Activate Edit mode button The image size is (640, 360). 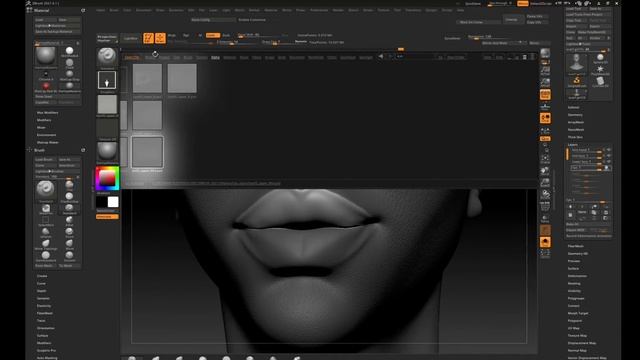(x=149, y=38)
